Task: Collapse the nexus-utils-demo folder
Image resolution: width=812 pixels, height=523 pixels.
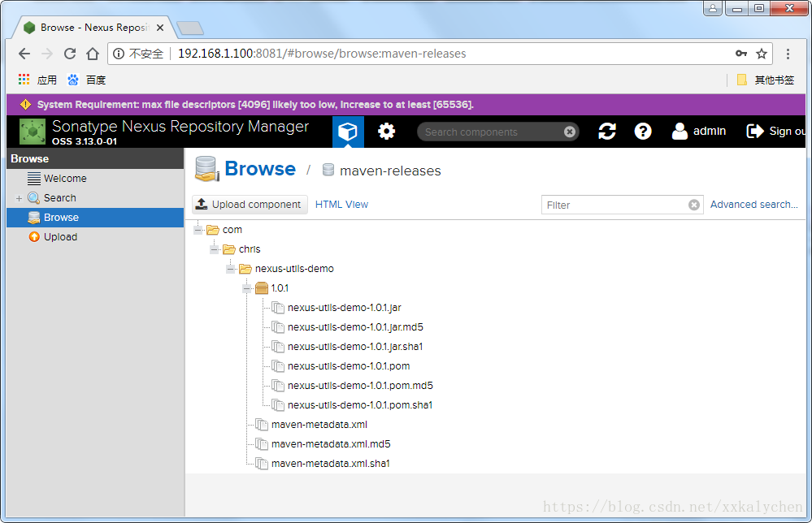Action: point(231,269)
